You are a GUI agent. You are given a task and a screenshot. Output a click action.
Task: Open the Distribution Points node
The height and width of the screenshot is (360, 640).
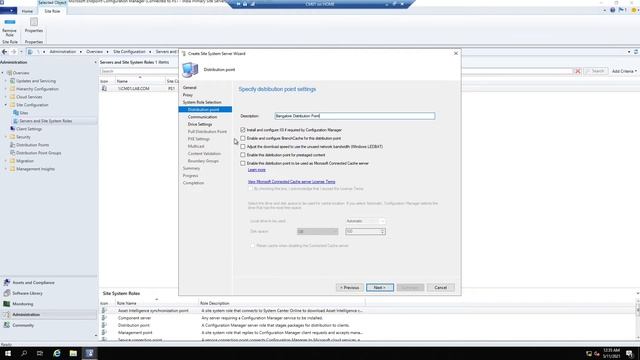pos(33,145)
